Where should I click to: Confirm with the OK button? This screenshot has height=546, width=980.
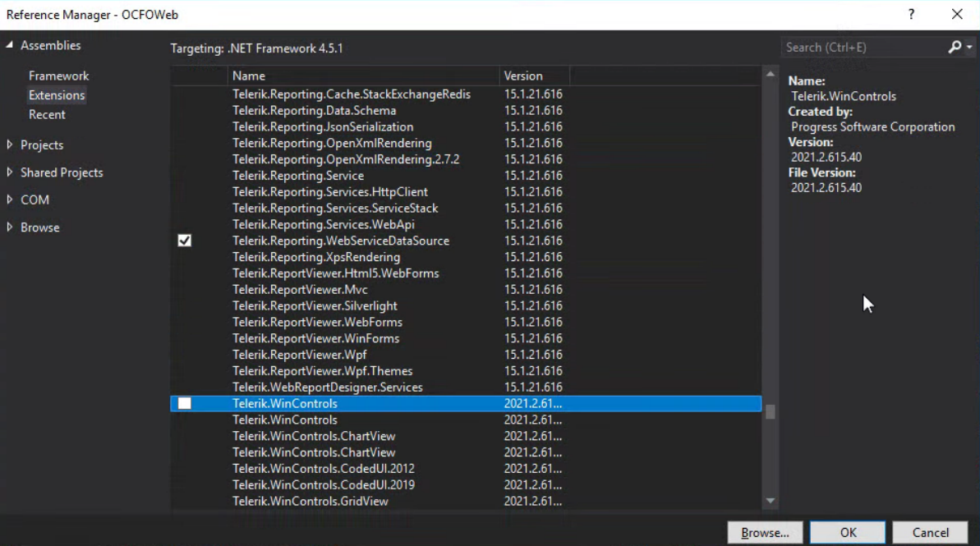coord(848,532)
